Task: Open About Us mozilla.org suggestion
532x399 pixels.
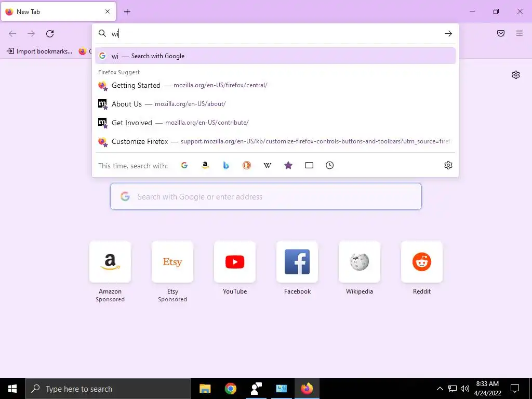Action: (x=275, y=104)
